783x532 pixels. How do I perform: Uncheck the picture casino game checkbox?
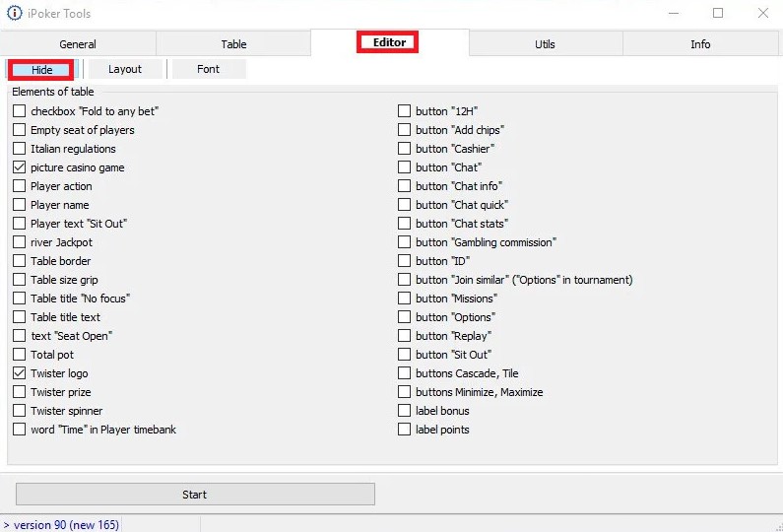pos(20,167)
